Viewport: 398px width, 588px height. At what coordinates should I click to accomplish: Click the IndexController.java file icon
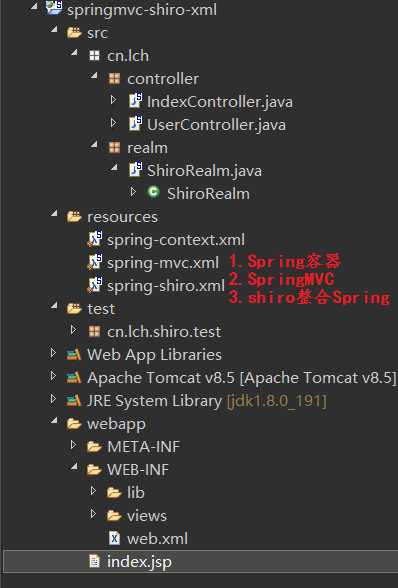(x=135, y=101)
